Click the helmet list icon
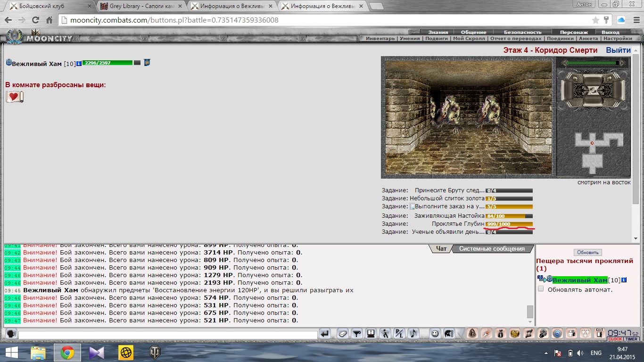 [449, 334]
